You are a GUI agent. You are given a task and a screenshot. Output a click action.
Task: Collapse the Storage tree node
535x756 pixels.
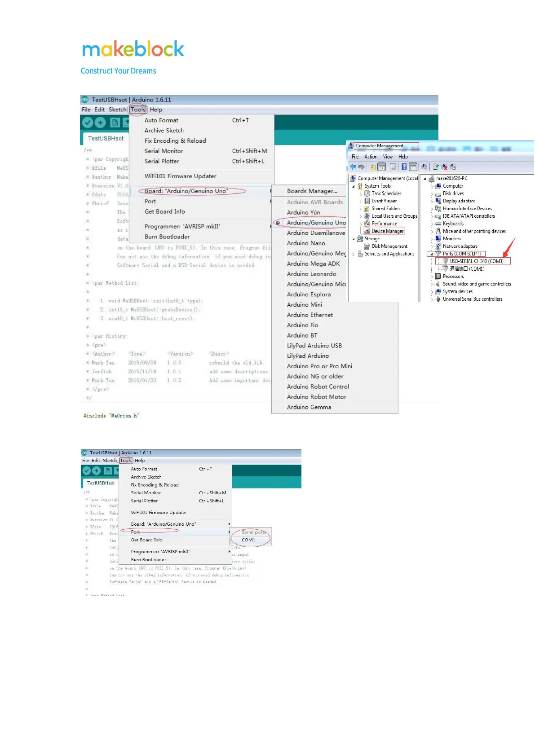click(x=354, y=239)
